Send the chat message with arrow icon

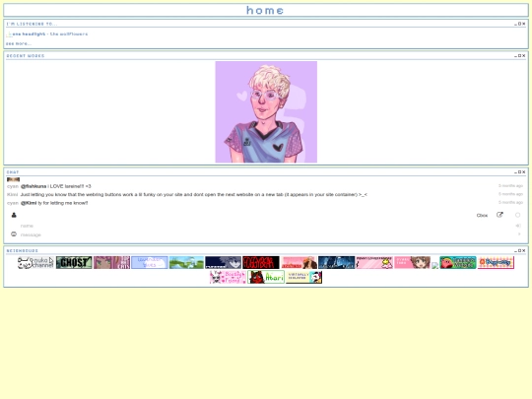pos(519,234)
